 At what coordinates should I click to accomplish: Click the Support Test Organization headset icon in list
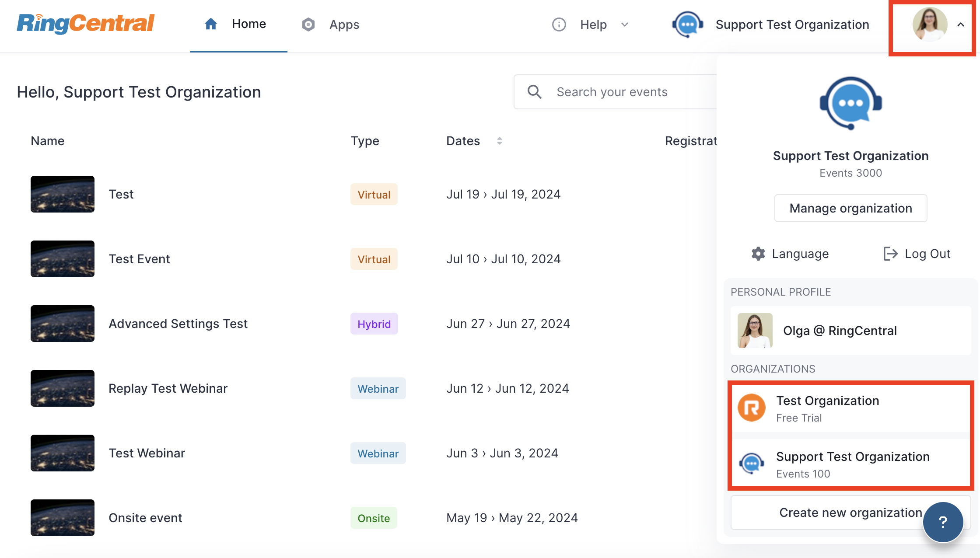click(752, 464)
